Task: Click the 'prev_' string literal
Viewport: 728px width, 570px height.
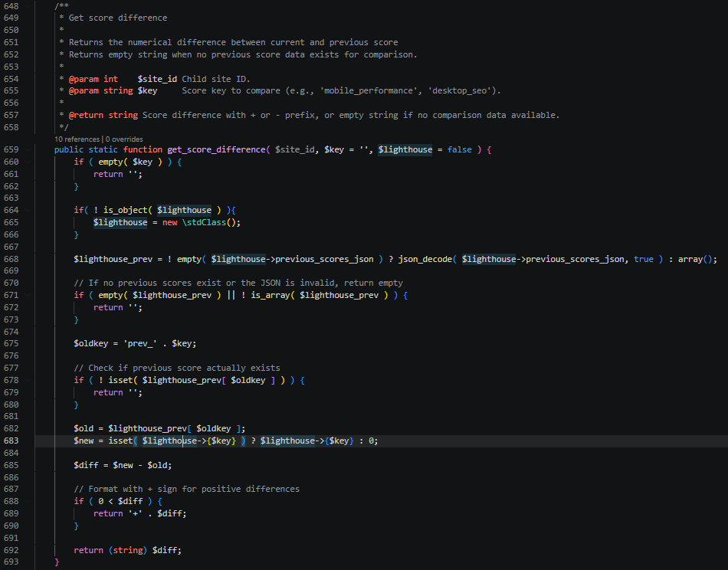Action: 139,343
